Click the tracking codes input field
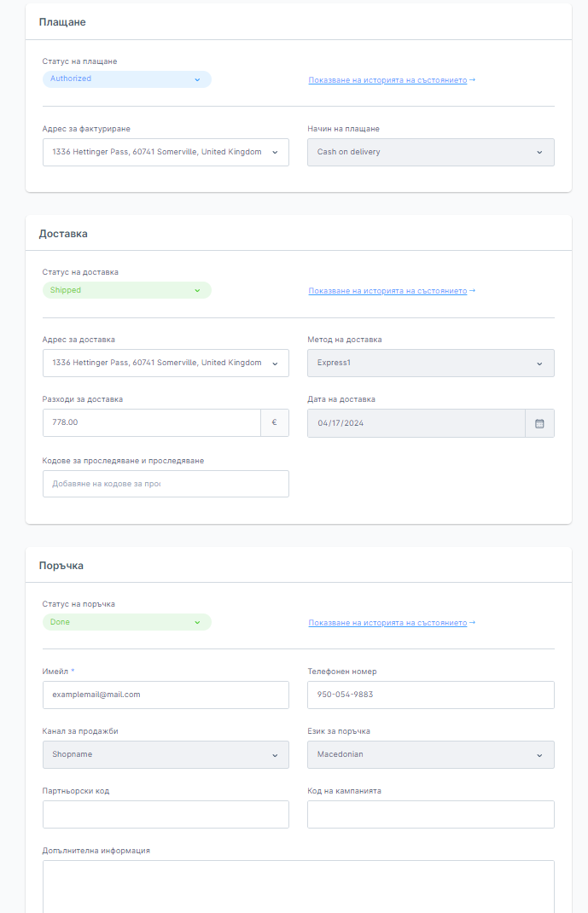The height and width of the screenshot is (913, 588). (x=166, y=484)
